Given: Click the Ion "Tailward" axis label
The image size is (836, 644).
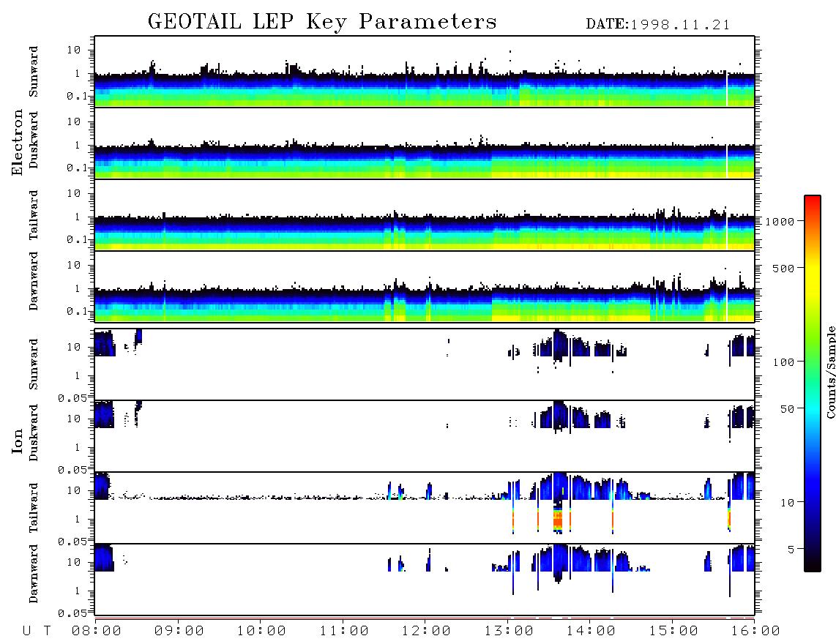Looking at the screenshot, I should pos(34,508).
